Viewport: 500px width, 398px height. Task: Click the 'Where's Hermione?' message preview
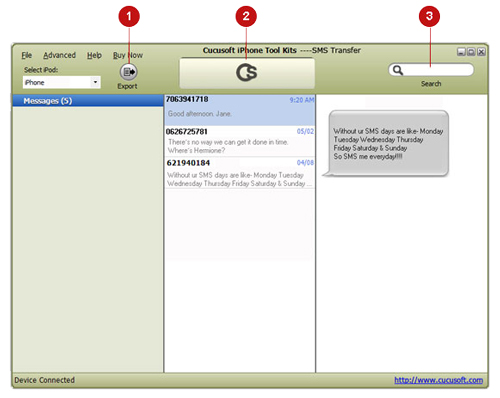[196, 150]
